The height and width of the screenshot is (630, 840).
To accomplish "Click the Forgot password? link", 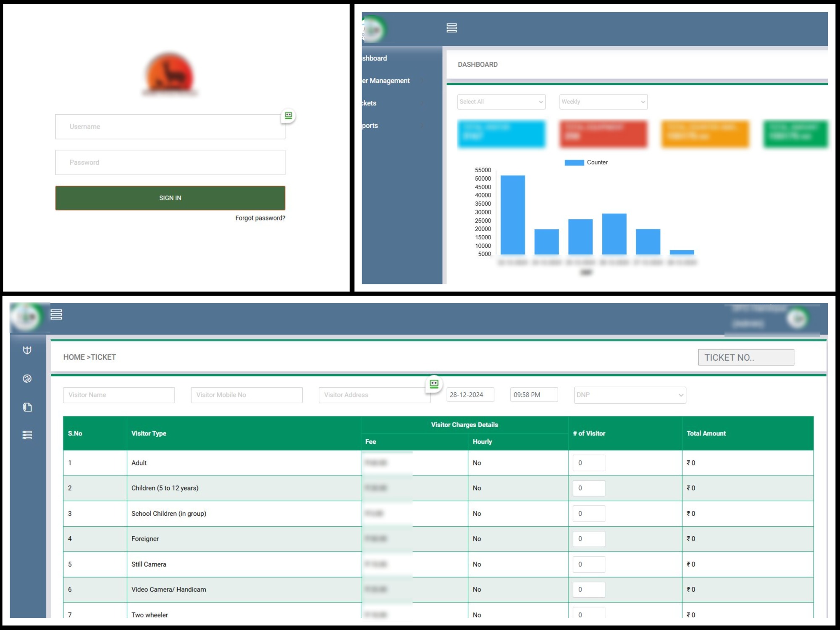I will point(260,218).
